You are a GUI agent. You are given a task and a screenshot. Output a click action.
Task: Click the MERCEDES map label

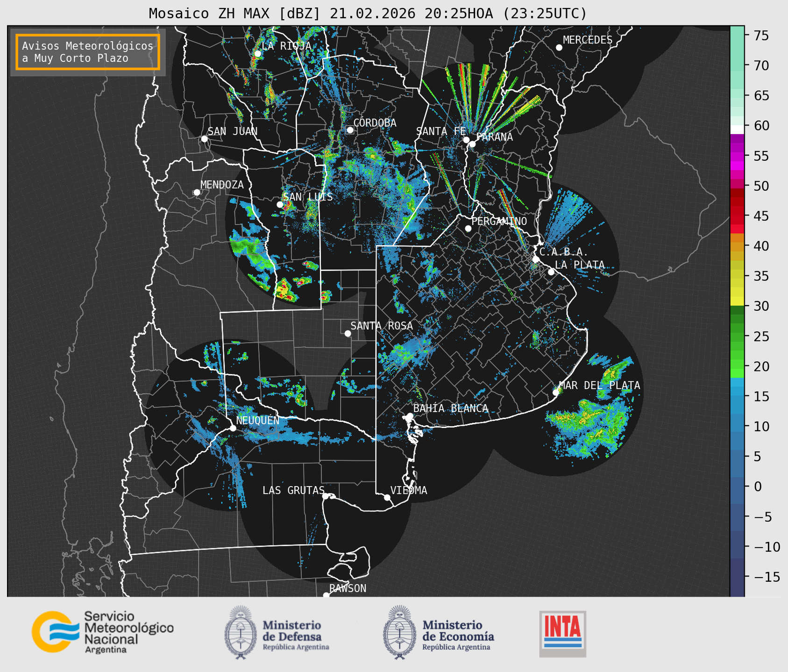[x=588, y=40]
